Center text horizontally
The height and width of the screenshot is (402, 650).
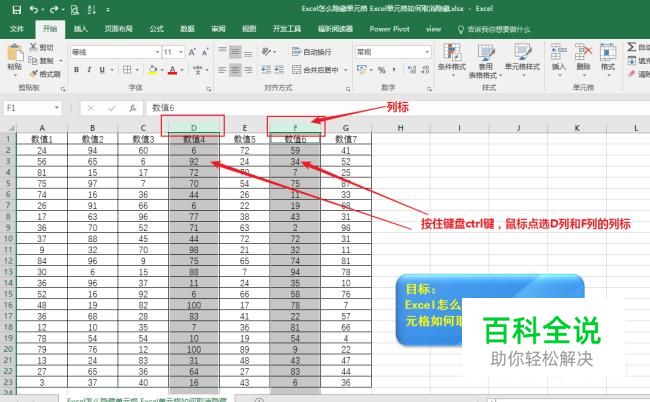235,70
